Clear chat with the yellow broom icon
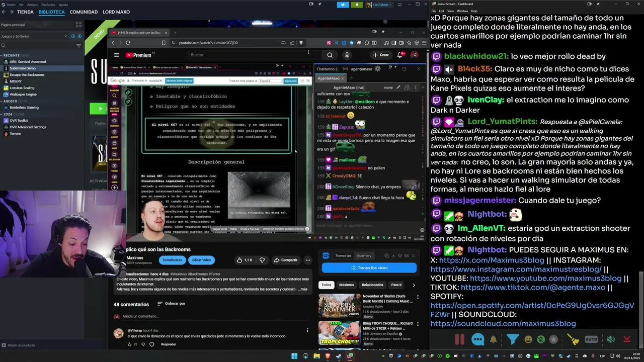This screenshot has width=644, height=362. [573, 339]
